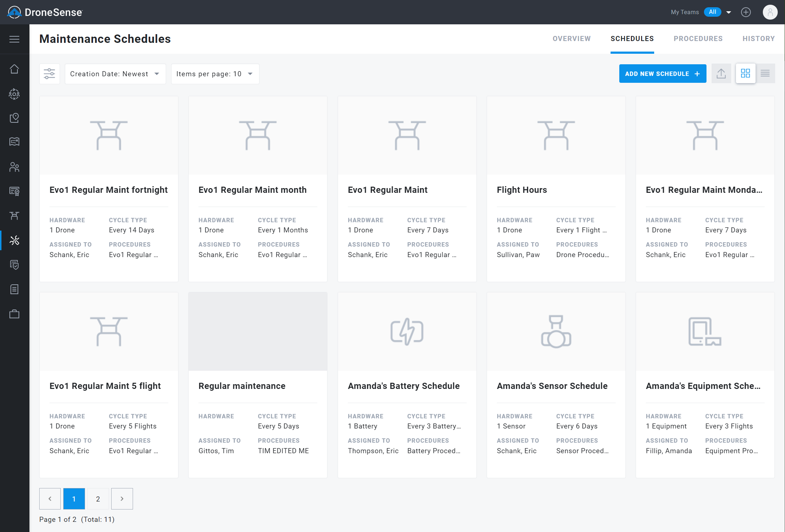Open Evo1 Regular Maint fortnight card drone thumbnail
This screenshot has width=785, height=532.
coord(109,135)
